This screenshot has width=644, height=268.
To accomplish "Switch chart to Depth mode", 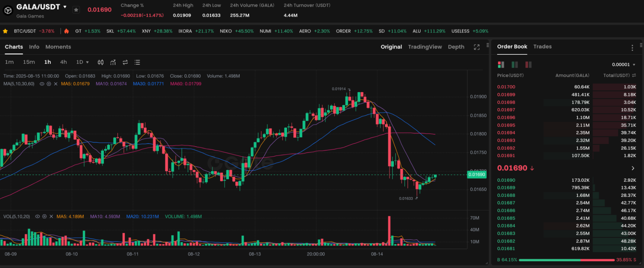I will point(456,47).
